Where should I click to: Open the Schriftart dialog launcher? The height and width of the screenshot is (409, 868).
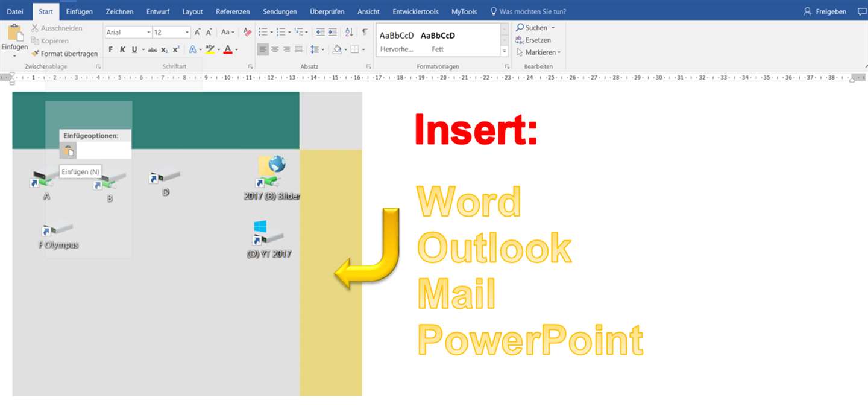pos(250,66)
